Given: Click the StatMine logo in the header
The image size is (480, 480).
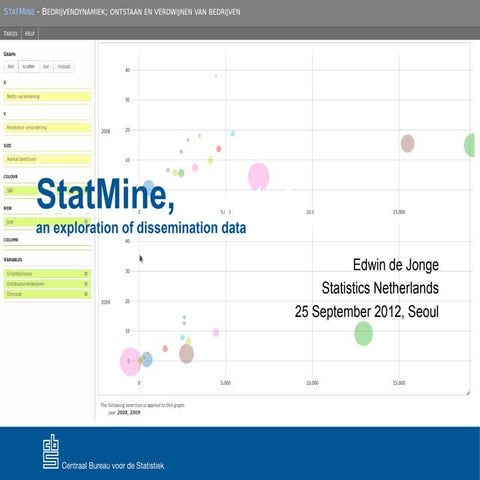Looking at the screenshot, I should pyautogui.click(x=19, y=12).
